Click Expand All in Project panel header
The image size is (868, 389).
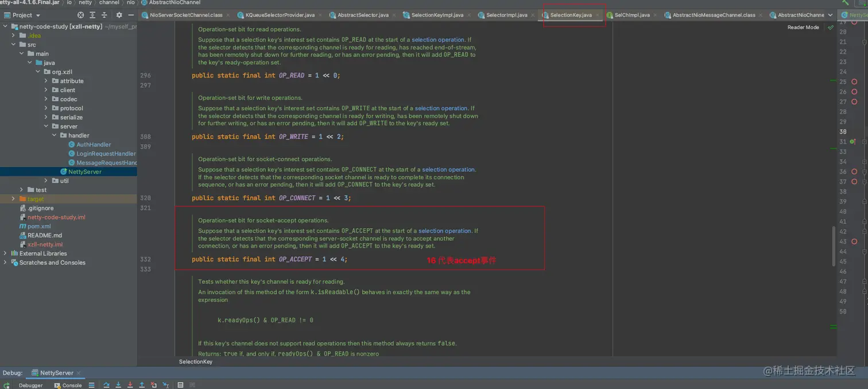pos(92,15)
